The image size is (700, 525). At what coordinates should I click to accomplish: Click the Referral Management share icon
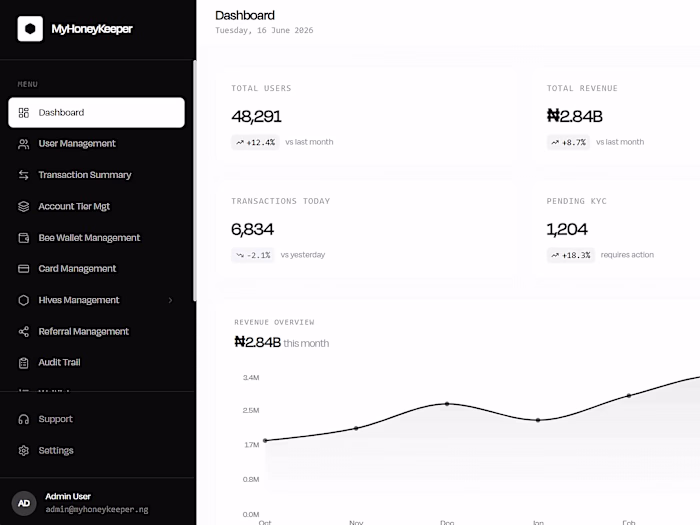pos(24,332)
